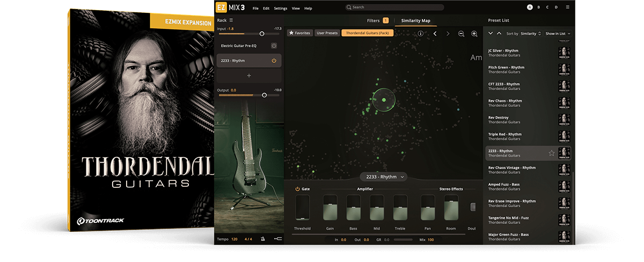Select the Rev Chaos Vintage - Rhythm preset
This screenshot has height=262, width=644.
[x=529, y=170]
